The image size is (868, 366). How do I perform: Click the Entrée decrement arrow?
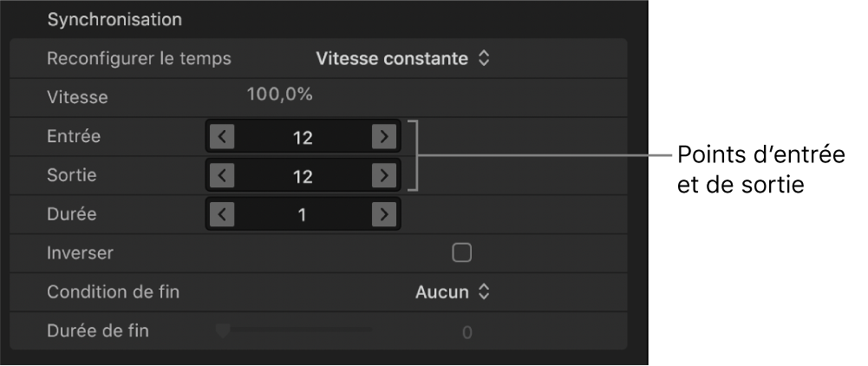(x=223, y=136)
